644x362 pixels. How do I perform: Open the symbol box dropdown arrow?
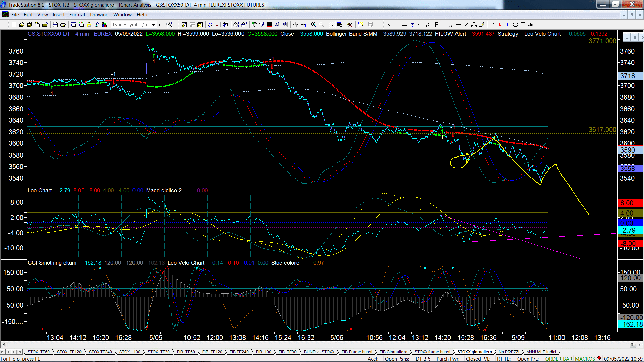tap(153, 24)
